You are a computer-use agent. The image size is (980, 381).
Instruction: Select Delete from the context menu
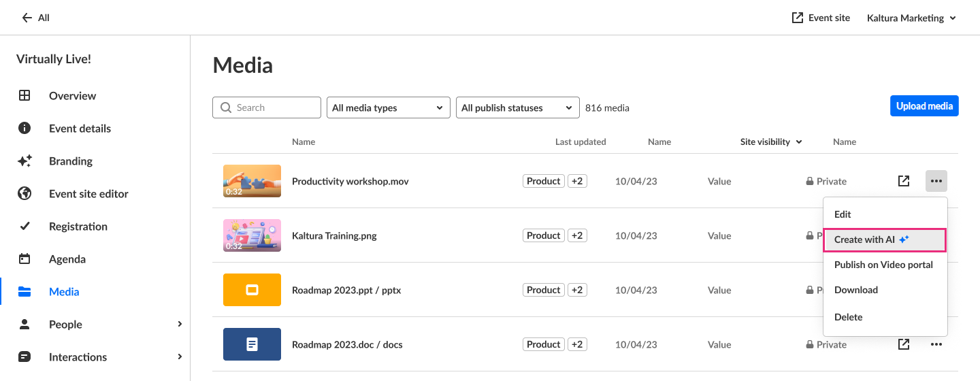coord(848,317)
